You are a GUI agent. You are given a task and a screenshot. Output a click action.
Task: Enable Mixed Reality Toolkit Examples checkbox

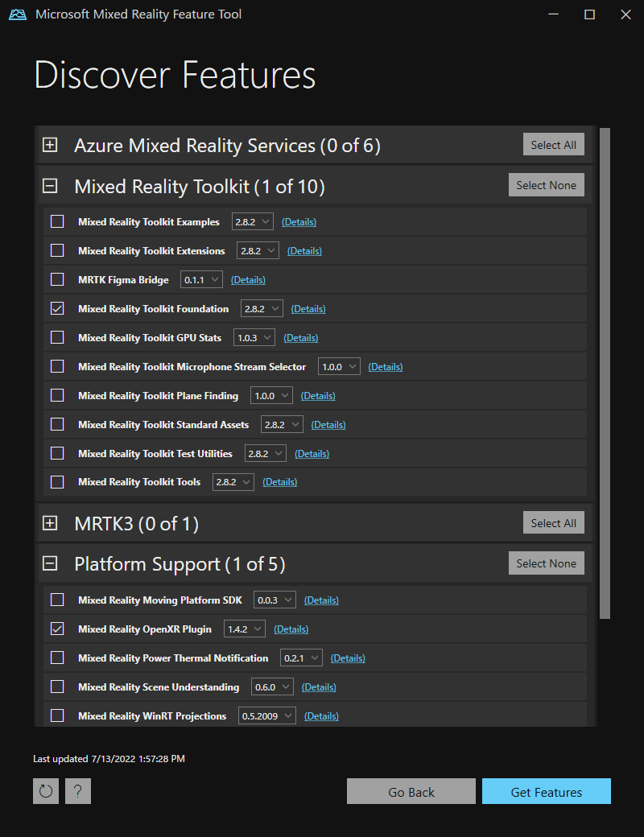point(57,222)
